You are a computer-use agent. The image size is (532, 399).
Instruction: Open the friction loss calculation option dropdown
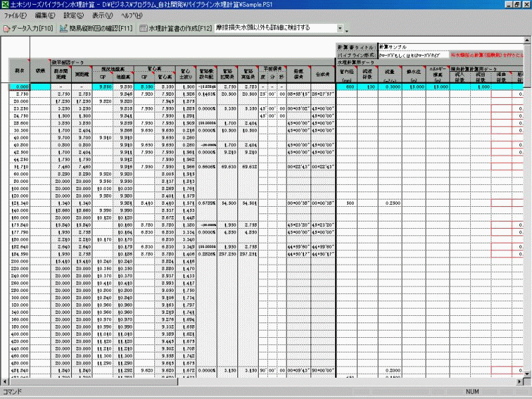pos(341,29)
